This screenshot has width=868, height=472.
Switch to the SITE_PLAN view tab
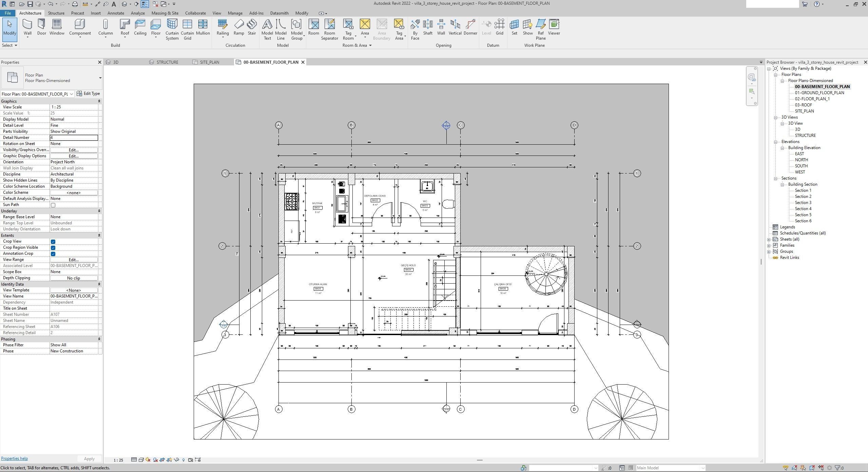point(209,62)
